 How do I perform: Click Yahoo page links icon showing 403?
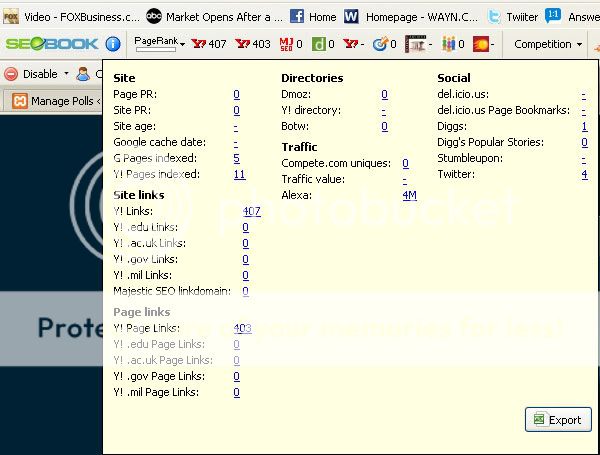(242, 44)
